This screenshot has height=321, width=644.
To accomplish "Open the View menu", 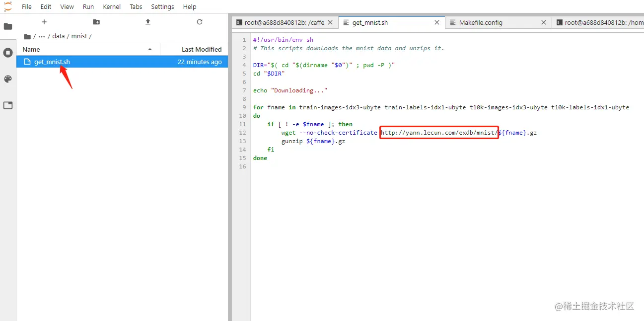I will point(67,6).
